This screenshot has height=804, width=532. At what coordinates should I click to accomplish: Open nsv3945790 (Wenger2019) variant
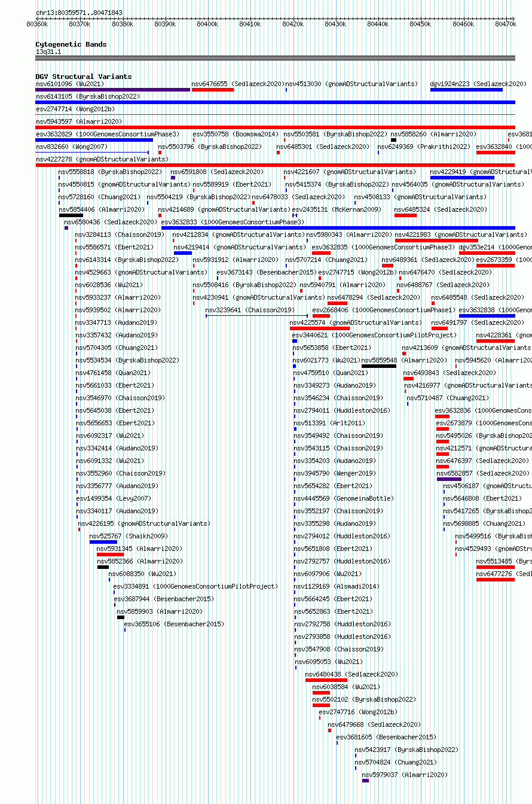coord(335,473)
